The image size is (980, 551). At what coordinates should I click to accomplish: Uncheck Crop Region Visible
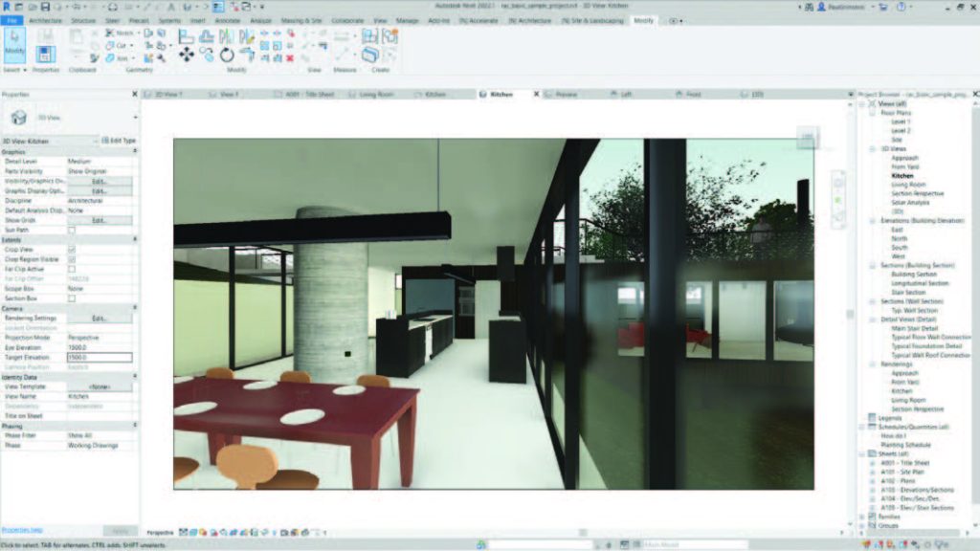pos(73,257)
